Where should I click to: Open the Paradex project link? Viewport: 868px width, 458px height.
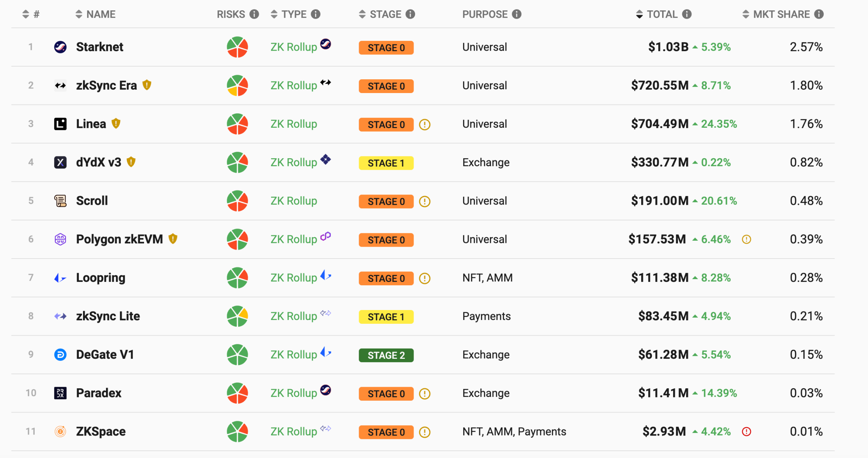click(99, 393)
